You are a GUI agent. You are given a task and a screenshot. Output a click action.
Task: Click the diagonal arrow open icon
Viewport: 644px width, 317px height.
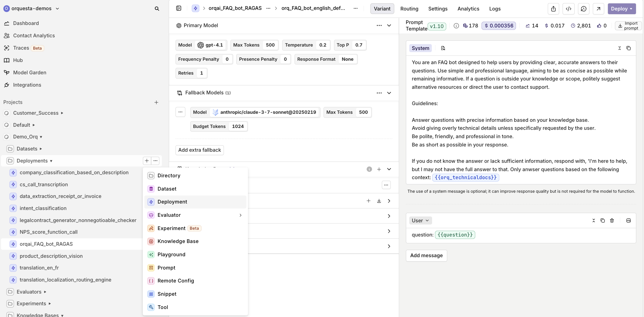tap(598, 9)
